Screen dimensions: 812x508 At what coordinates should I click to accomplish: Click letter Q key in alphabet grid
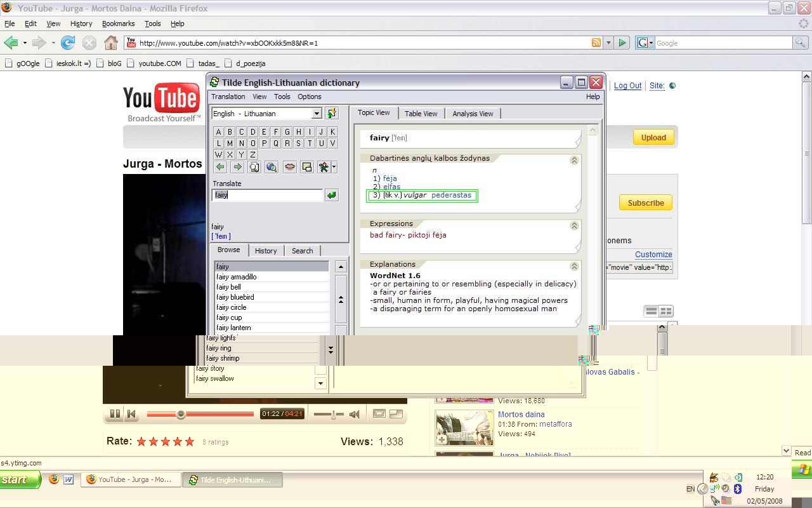tap(276, 144)
